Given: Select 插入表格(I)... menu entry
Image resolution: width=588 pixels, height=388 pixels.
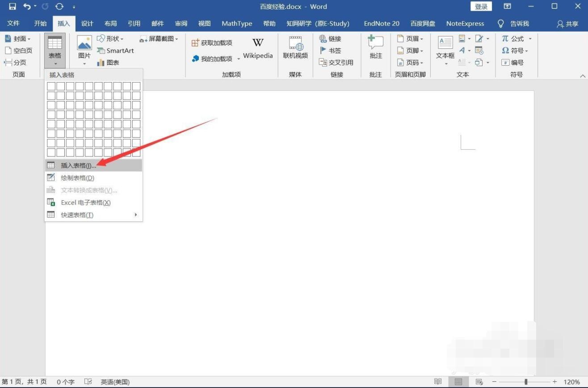Looking at the screenshot, I should pyautogui.click(x=93, y=165).
